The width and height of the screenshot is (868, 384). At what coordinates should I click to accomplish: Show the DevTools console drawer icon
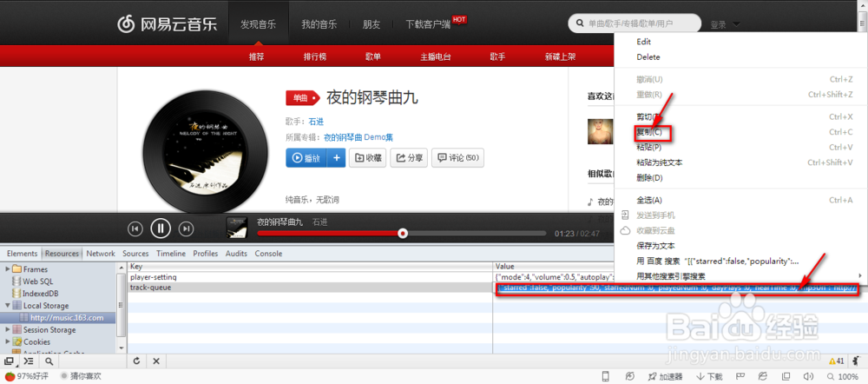coord(29,361)
